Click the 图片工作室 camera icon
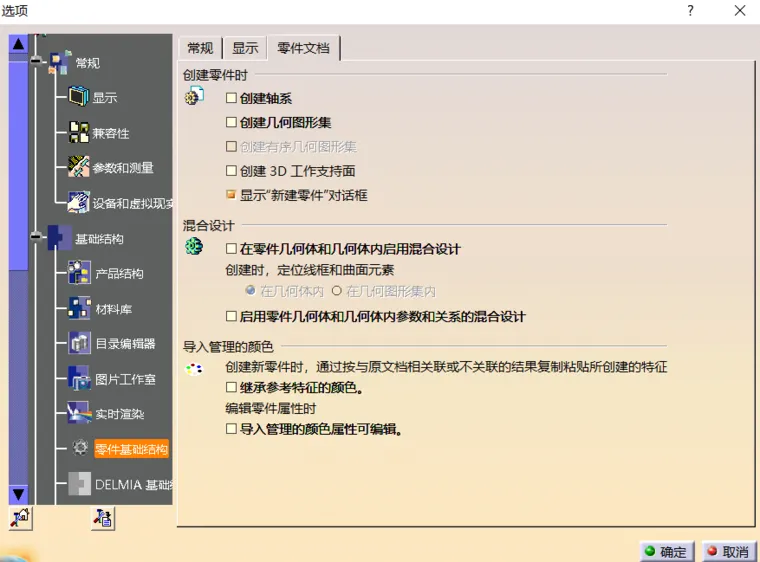 click(x=79, y=379)
